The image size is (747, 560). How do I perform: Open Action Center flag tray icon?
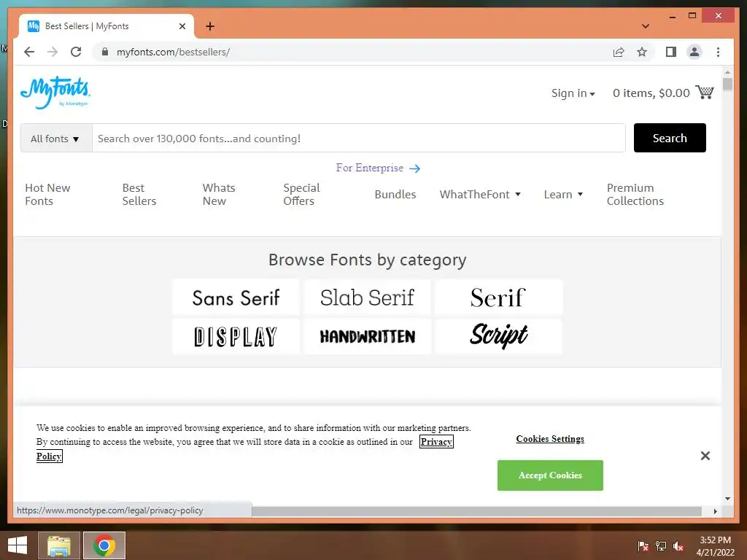coord(643,546)
